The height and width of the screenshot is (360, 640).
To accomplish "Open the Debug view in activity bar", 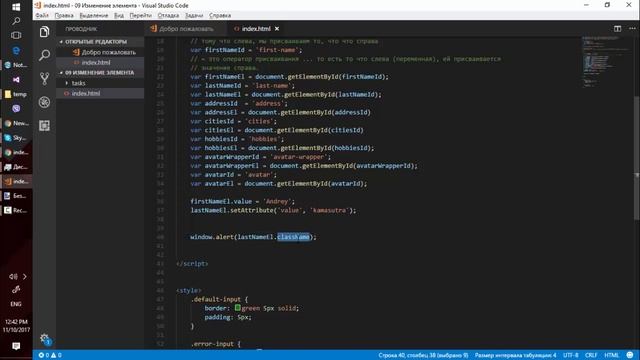I will [44, 102].
